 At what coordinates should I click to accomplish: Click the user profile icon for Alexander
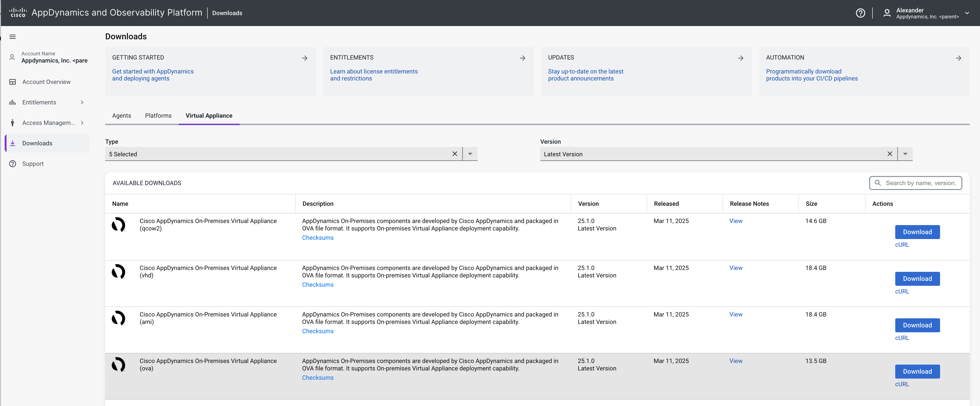coord(887,13)
